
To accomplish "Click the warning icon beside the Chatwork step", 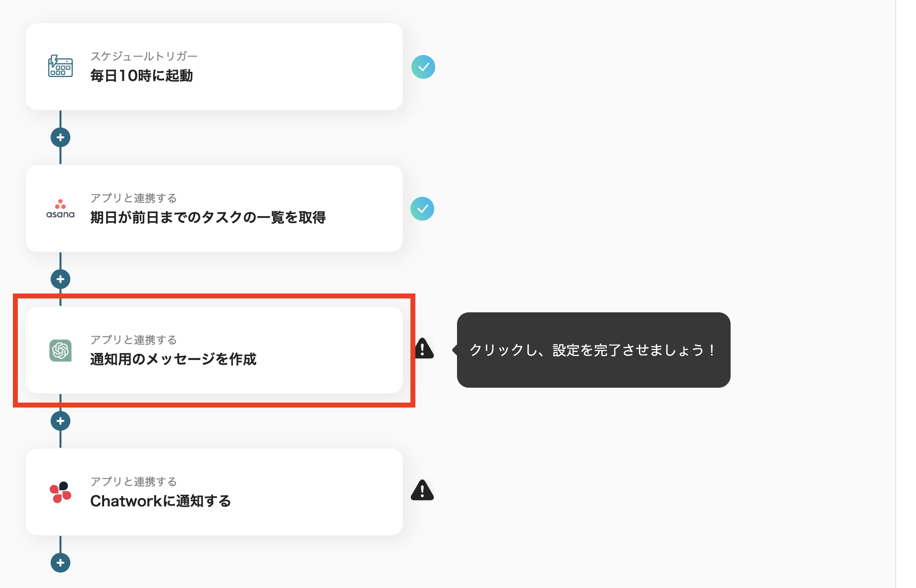I will point(422,491).
